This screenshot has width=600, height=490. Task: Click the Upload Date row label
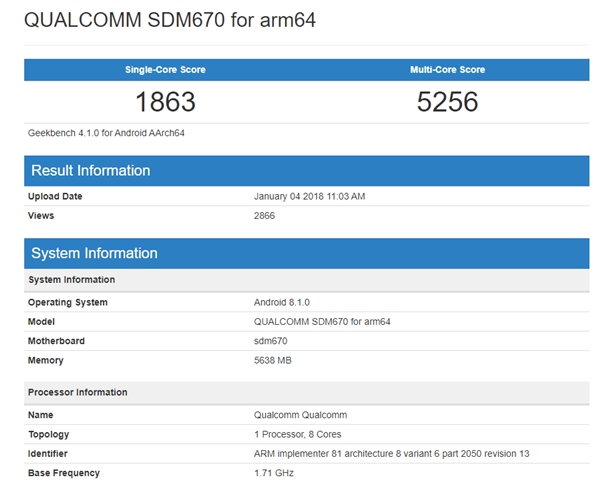(x=55, y=196)
